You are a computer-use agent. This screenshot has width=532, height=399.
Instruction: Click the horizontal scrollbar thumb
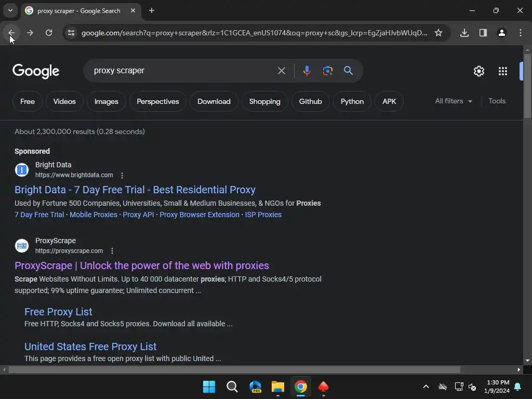pos(234,370)
